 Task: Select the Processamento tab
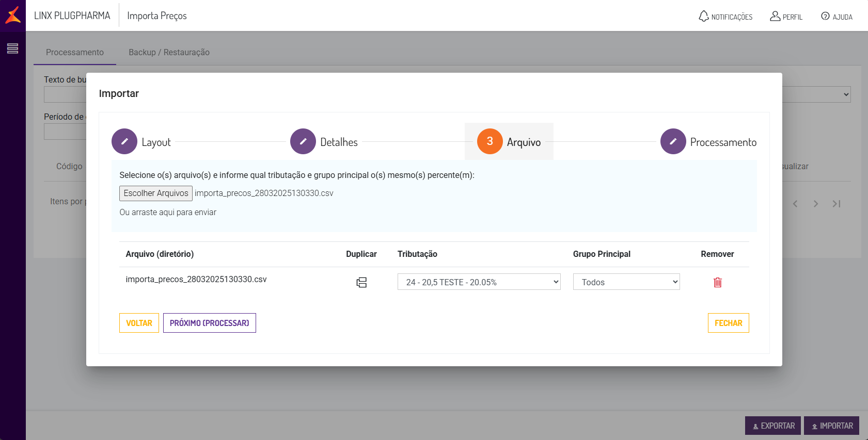[x=74, y=52]
